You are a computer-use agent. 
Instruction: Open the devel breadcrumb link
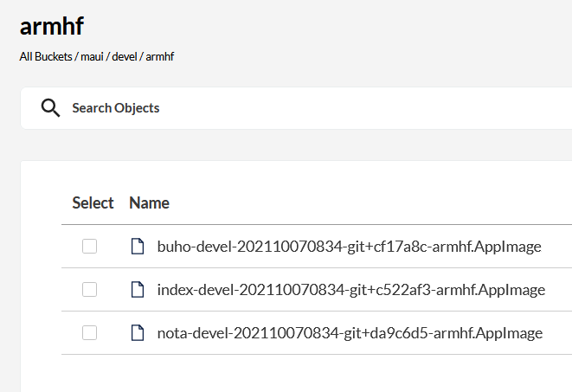point(125,56)
